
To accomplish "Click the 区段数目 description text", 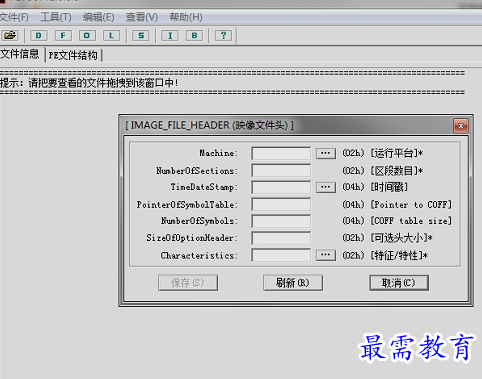I will click(397, 171).
